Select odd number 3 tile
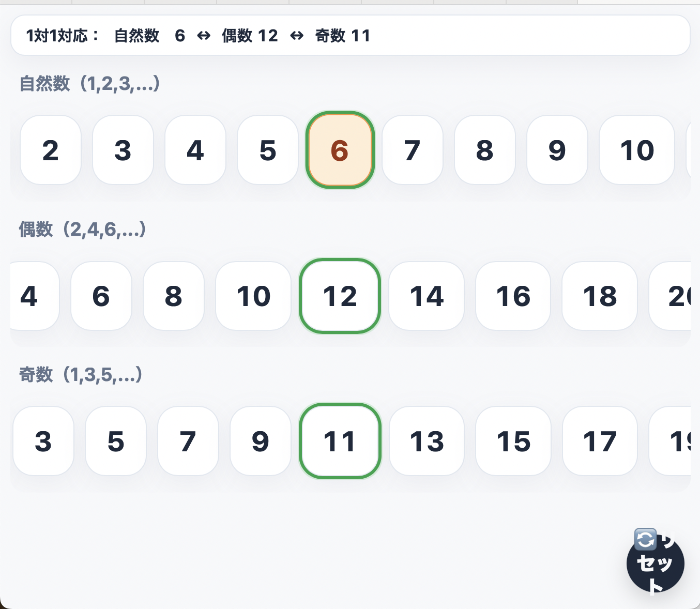Screen dimensions: 700x609 coord(43,441)
